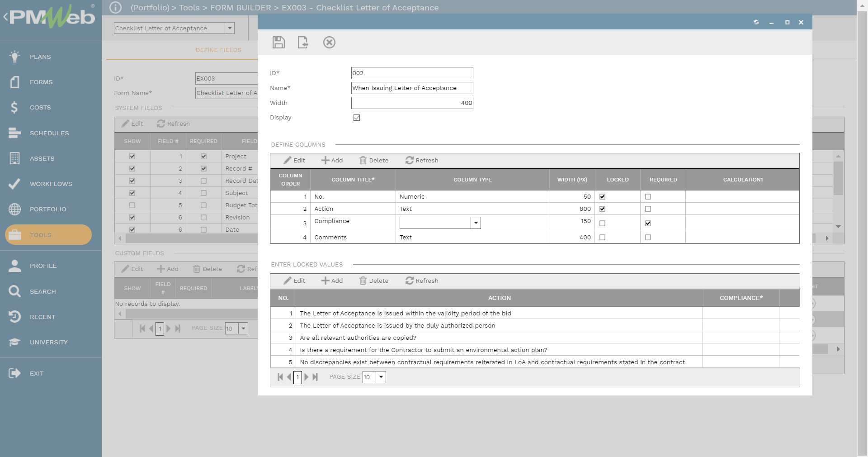The height and width of the screenshot is (457, 868).
Task: Toggle Locked checkbox for Action column
Action: (602, 209)
